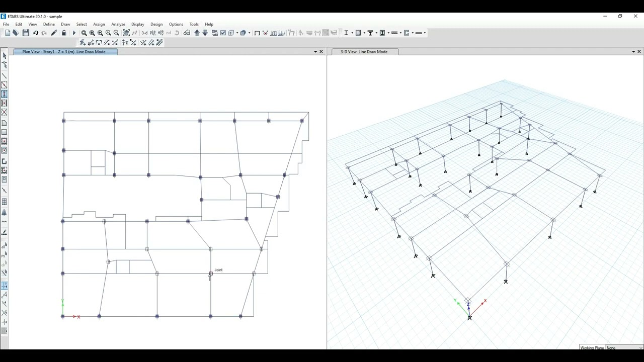Select the Quick Draw Braces tool
This screenshot has height=362, width=644.
(x=5, y=112)
